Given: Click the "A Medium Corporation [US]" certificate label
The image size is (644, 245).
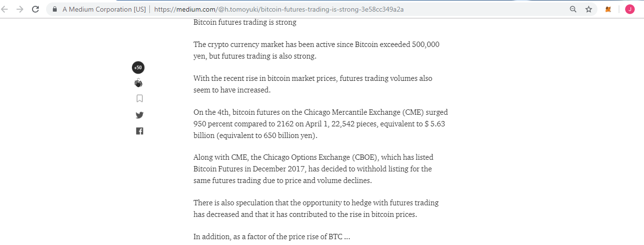Looking at the screenshot, I should [104, 9].
